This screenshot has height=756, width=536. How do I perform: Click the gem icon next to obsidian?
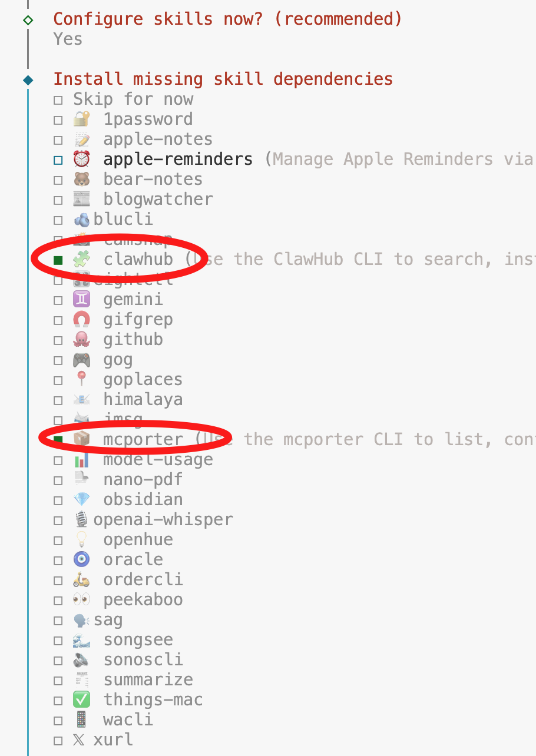81,500
